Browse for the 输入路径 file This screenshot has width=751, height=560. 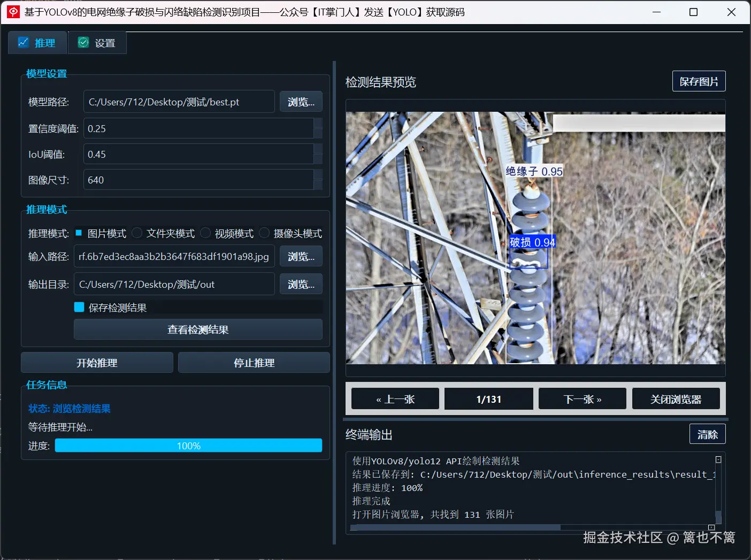coord(301,256)
